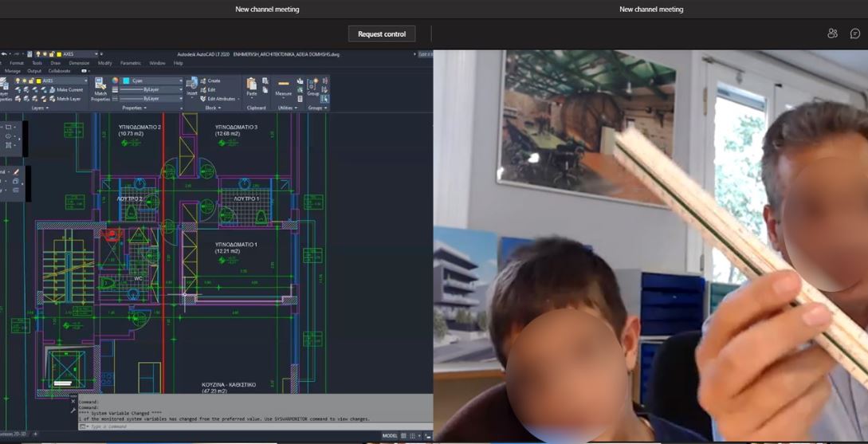Image resolution: width=868 pixels, height=444 pixels.
Task: Switch to the Output ribbon tab
Action: (x=34, y=71)
